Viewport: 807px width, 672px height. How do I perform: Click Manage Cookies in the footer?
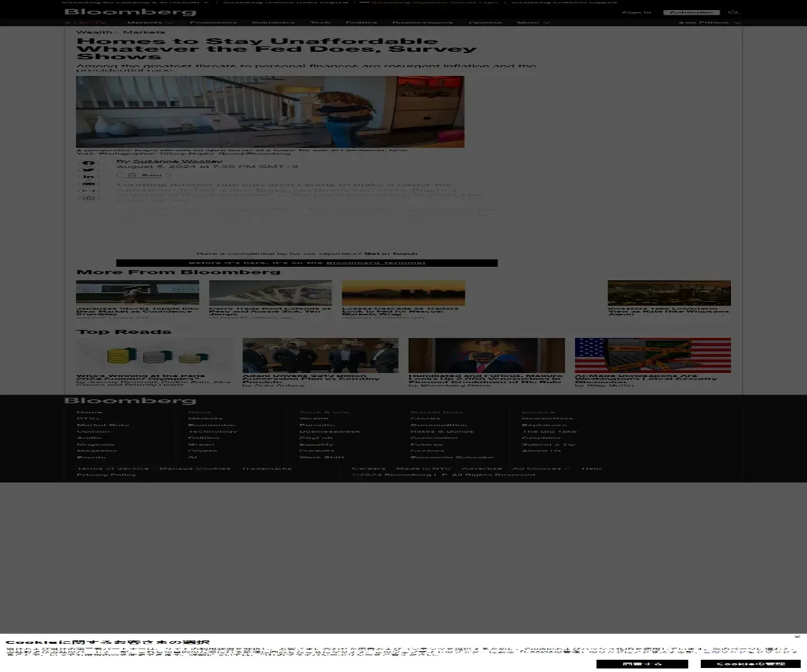tap(195, 468)
